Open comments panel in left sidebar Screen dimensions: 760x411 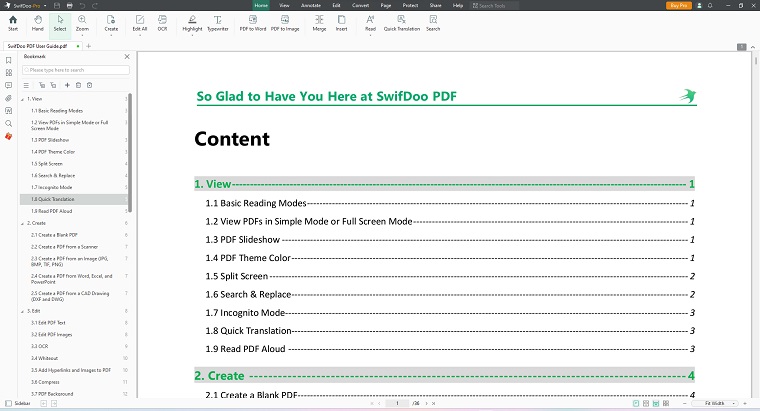coord(8,85)
